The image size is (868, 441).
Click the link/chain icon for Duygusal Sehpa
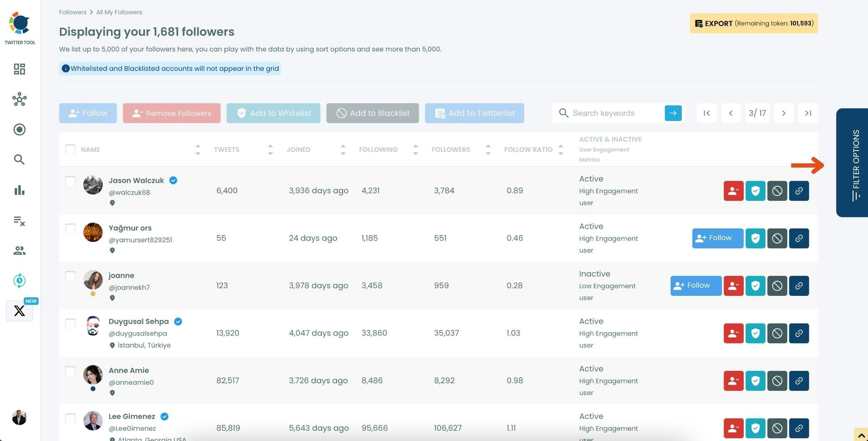tap(799, 333)
